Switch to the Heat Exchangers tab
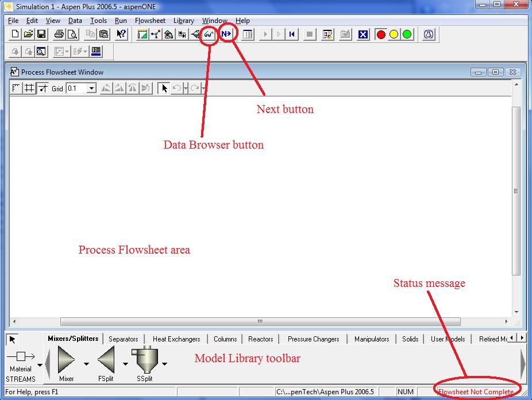This screenshot has width=532, height=400. (x=176, y=339)
